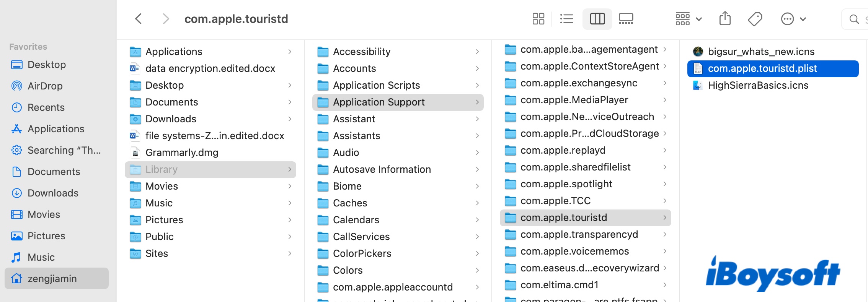The height and width of the screenshot is (302, 868).
Task: Click the Edit Tags icon
Action: coord(755,19)
